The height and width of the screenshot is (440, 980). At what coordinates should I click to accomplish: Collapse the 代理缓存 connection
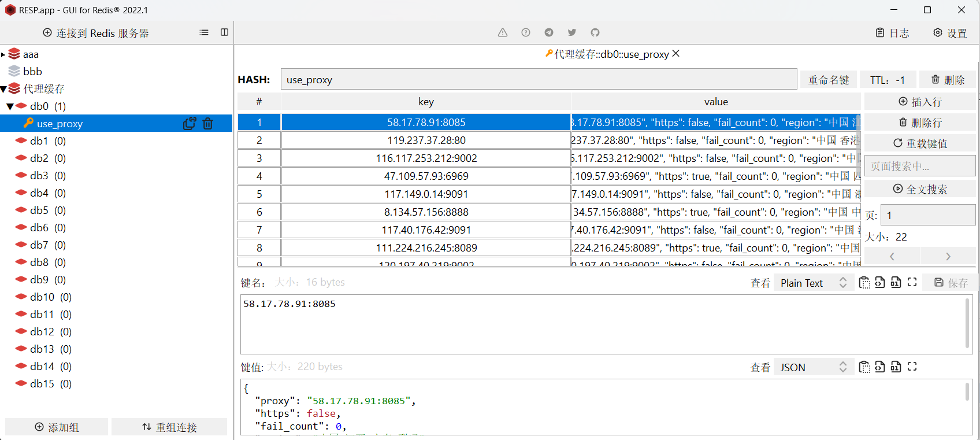point(3,89)
